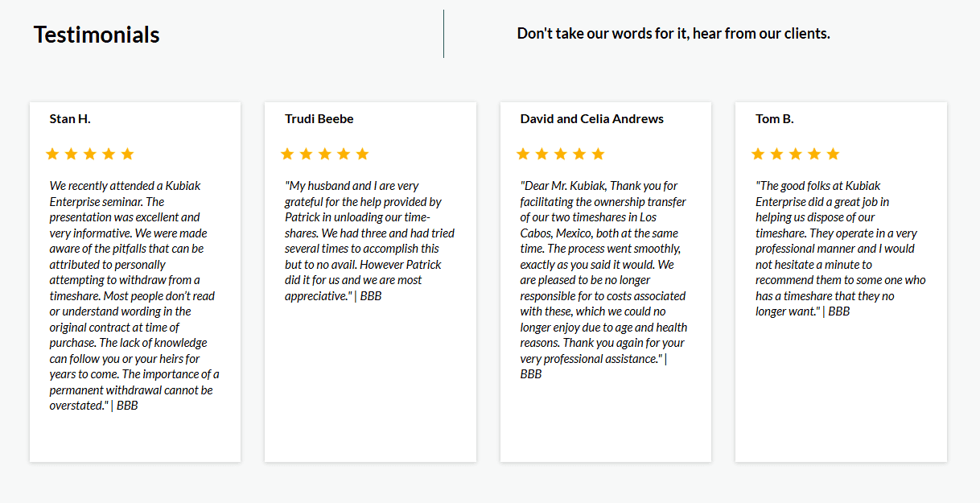Click Stan H.'s testimonial text about the seminar
The height and width of the screenshot is (503, 980).
point(134,295)
